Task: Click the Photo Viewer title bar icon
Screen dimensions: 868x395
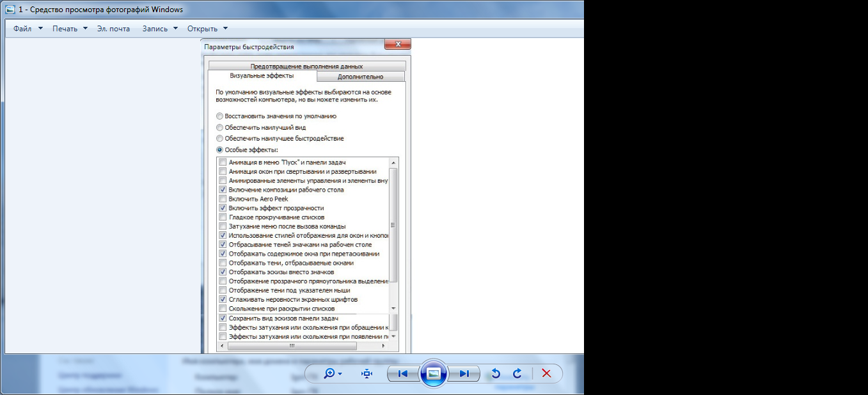Action: [10, 10]
